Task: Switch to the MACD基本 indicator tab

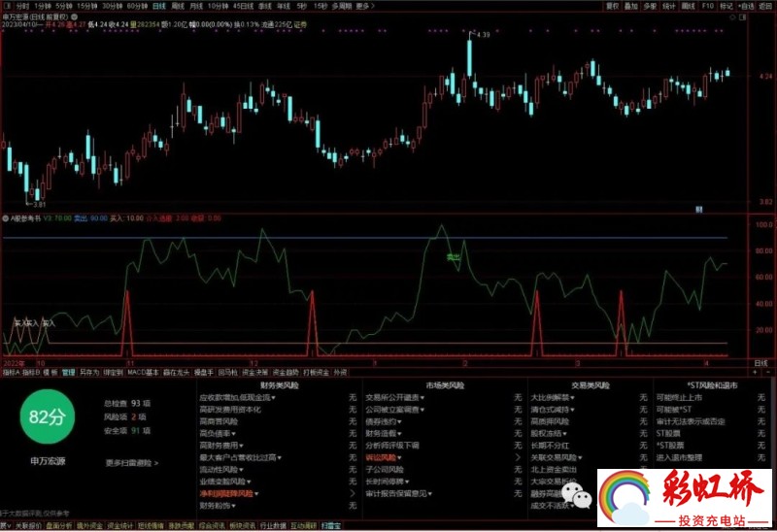Action: coord(143,371)
